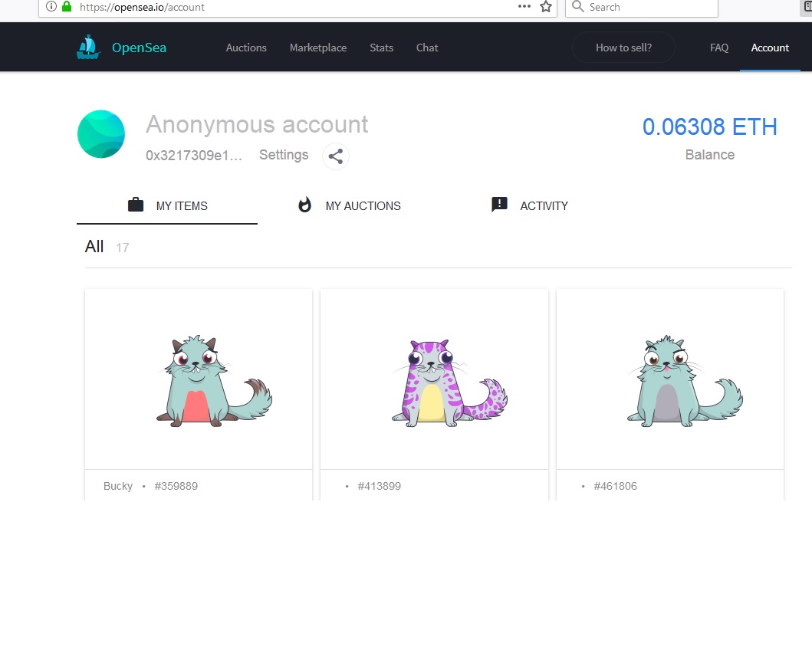This screenshot has width=812, height=650.
Task: Open the FAQ page
Action: point(719,48)
